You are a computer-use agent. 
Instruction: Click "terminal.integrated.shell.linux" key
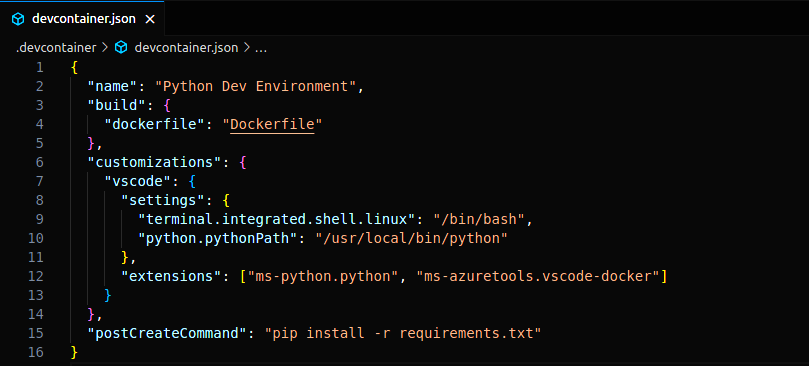click(277, 219)
